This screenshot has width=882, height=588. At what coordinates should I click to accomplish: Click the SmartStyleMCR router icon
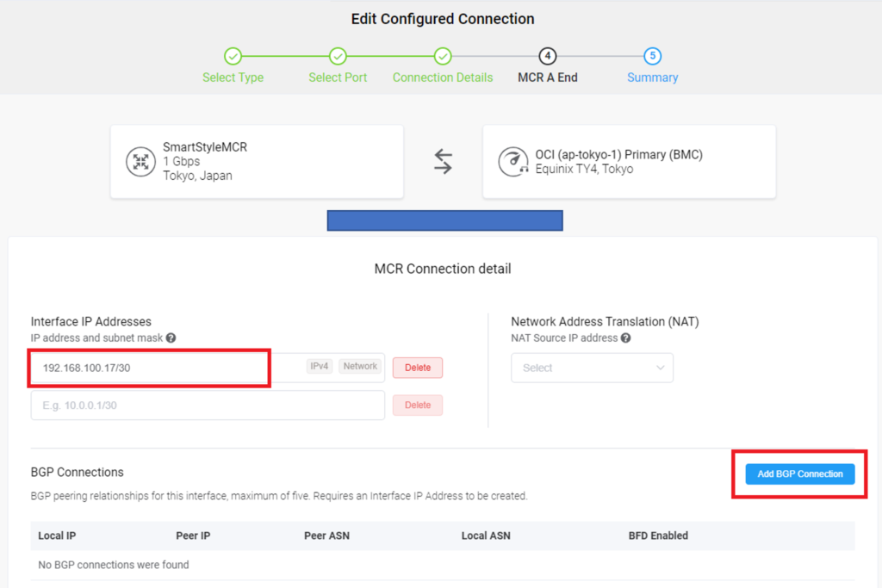140,162
